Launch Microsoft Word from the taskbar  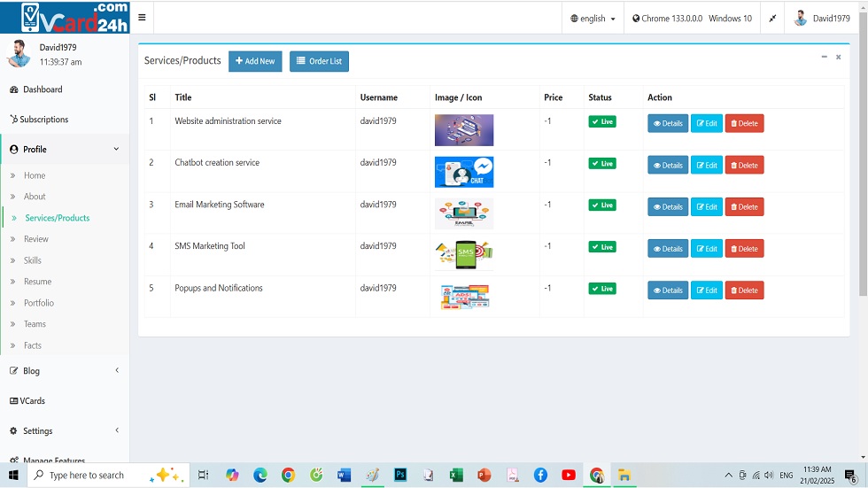pyautogui.click(x=345, y=476)
